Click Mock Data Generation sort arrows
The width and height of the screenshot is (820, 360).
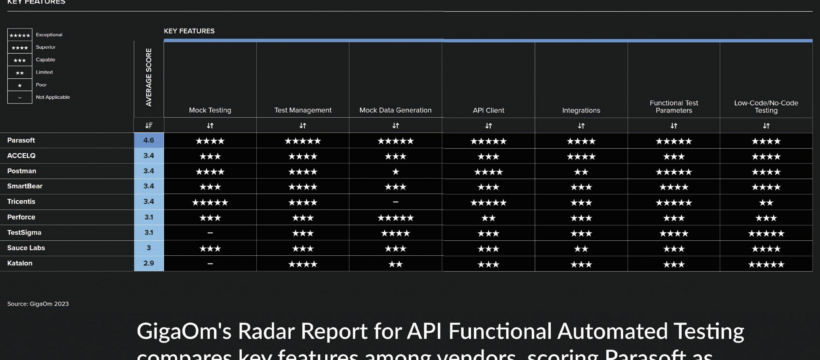(395, 126)
